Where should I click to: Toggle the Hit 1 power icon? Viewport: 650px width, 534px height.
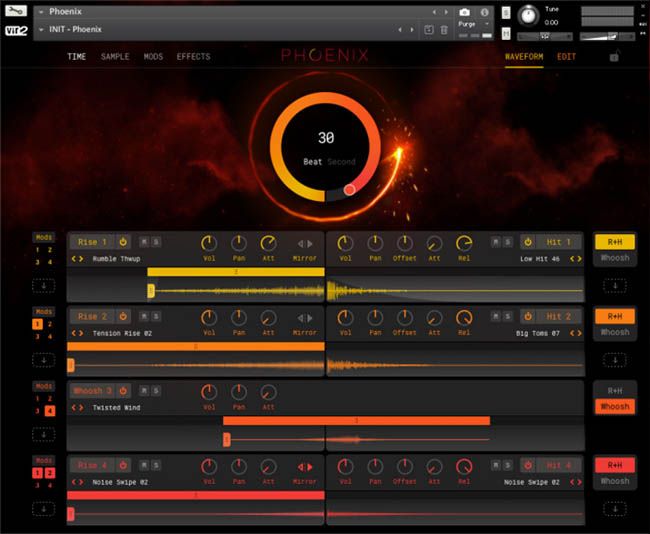[x=528, y=242]
